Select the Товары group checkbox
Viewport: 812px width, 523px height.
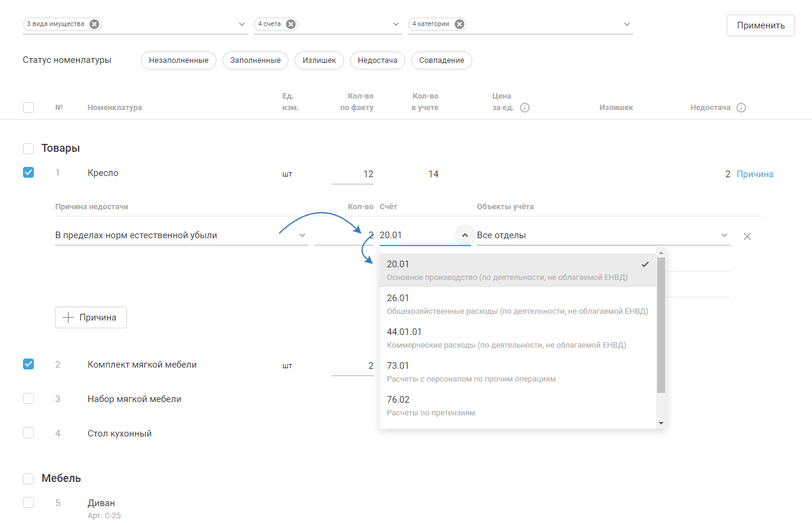coord(28,149)
